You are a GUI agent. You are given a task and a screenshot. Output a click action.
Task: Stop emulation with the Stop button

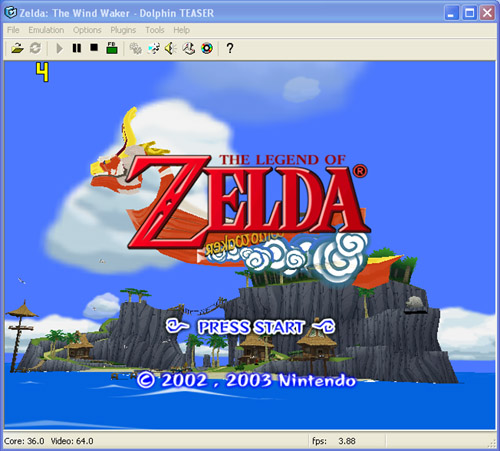tap(94, 48)
